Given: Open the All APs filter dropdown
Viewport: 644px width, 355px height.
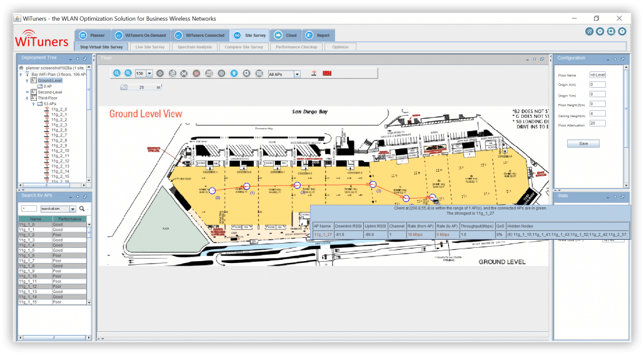Looking at the screenshot, I should pos(297,75).
